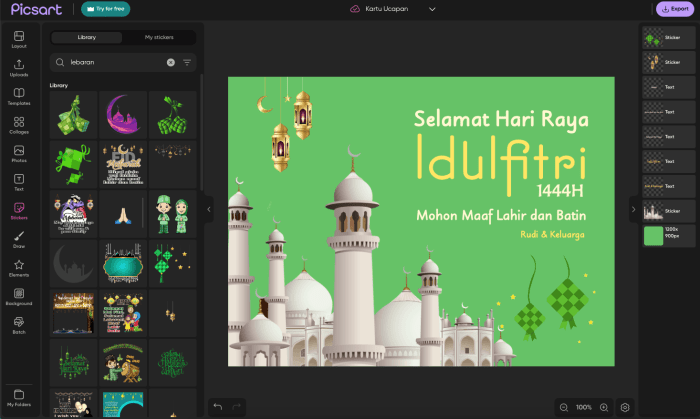The width and height of the screenshot is (700, 419).
Task: Add the praying hands emoji sticker
Action: [123, 214]
